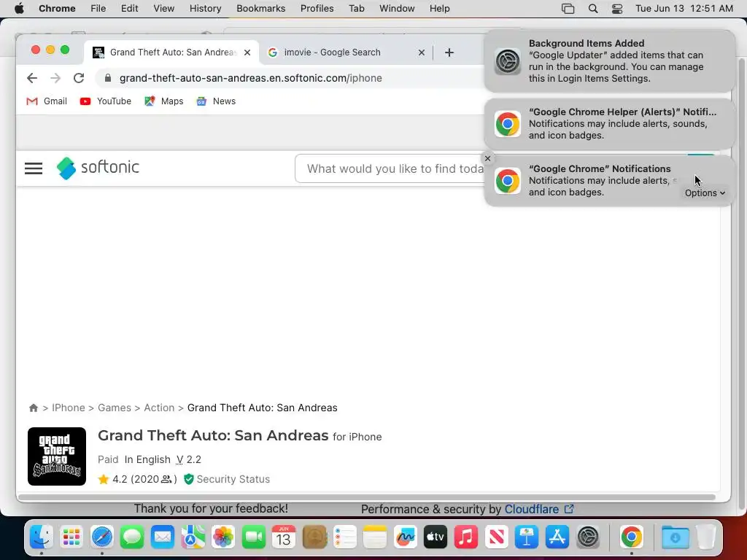Open Freeform from the dock
The image size is (747, 560).
[406, 537]
